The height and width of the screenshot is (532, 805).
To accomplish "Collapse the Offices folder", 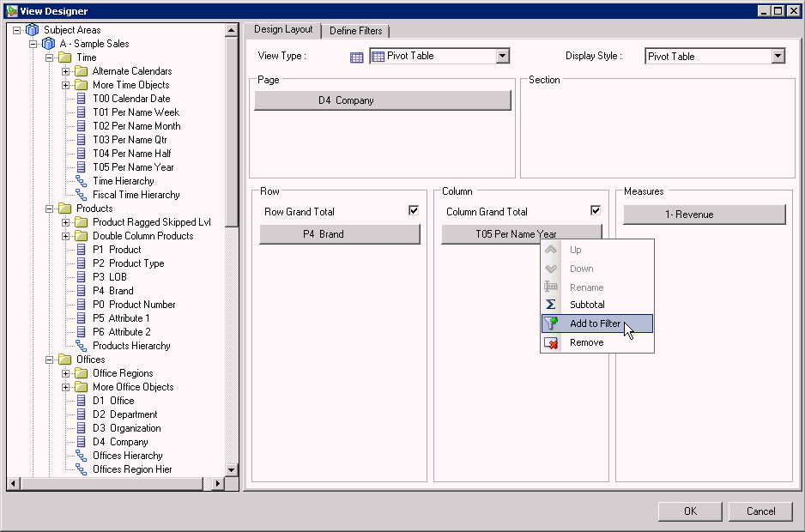I will [50, 360].
